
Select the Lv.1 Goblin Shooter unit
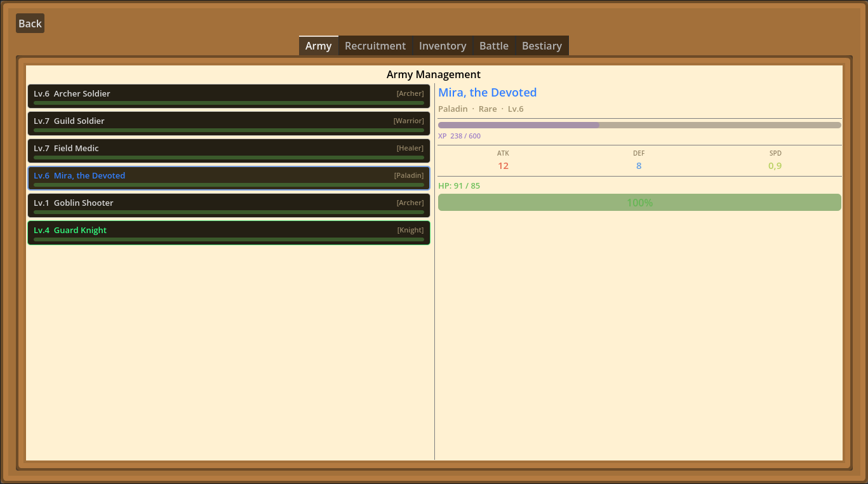[x=229, y=206]
